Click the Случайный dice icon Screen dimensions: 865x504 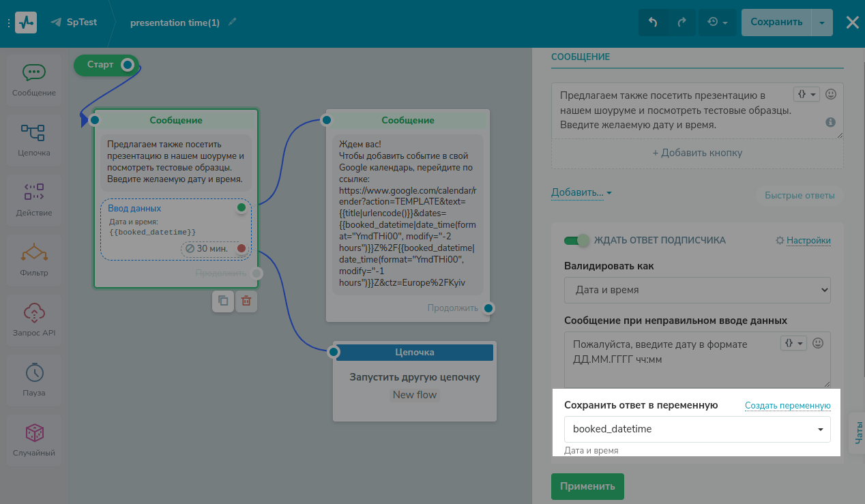tap(33, 434)
